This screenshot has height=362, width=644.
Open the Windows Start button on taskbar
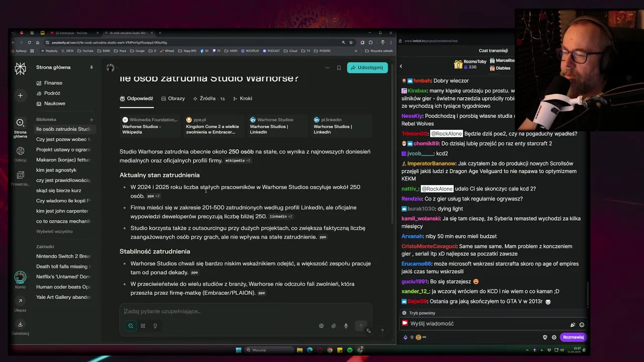238,350
